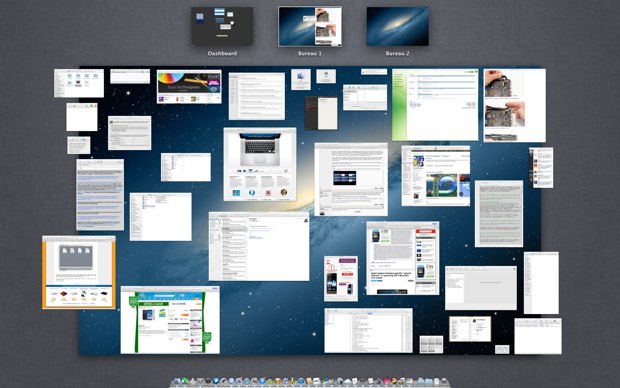Open the mail window in the center
Image resolution: width=620 pixels, height=388 pixels.
point(259,246)
